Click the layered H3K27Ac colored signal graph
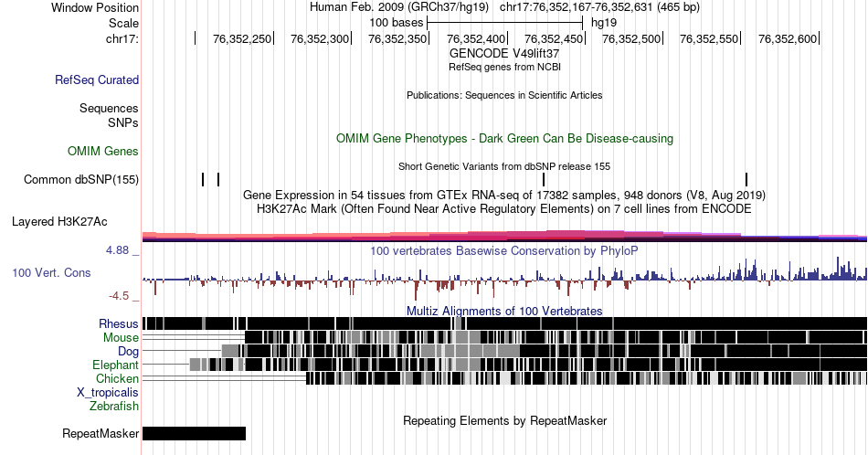Viewport: 868px width, 455px height. (x=504, y=237)
